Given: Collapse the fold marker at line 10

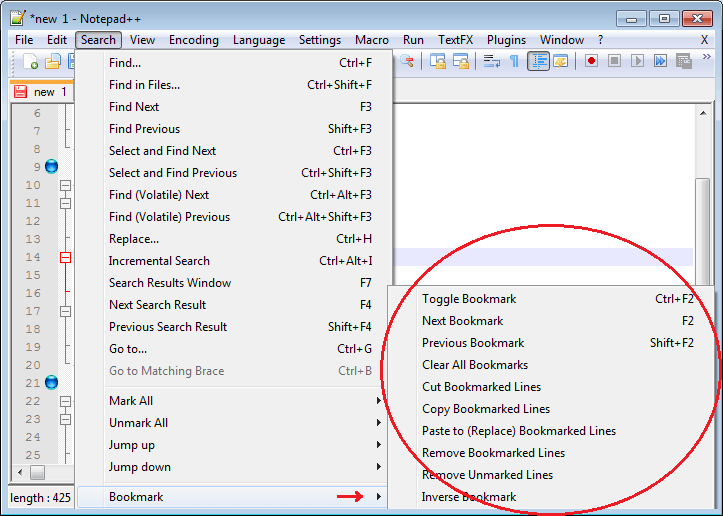Looking at the screenshot, I should [x=66, y=185].
